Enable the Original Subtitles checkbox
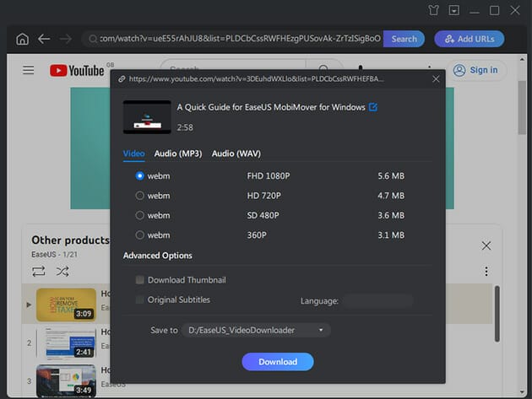532x399 pixels. (x=140, y=299)
